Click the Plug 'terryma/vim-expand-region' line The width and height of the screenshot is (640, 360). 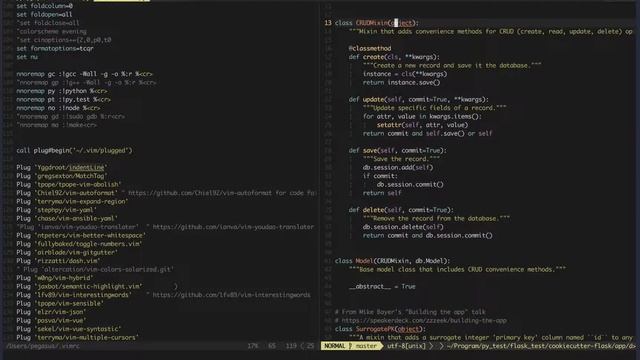[72, 201]
